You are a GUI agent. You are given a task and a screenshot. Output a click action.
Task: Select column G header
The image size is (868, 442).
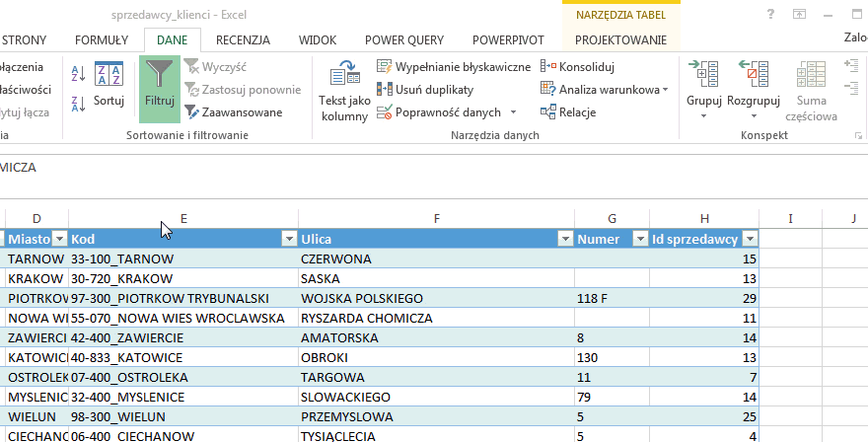pyautogui.click(x=612, y=217)
